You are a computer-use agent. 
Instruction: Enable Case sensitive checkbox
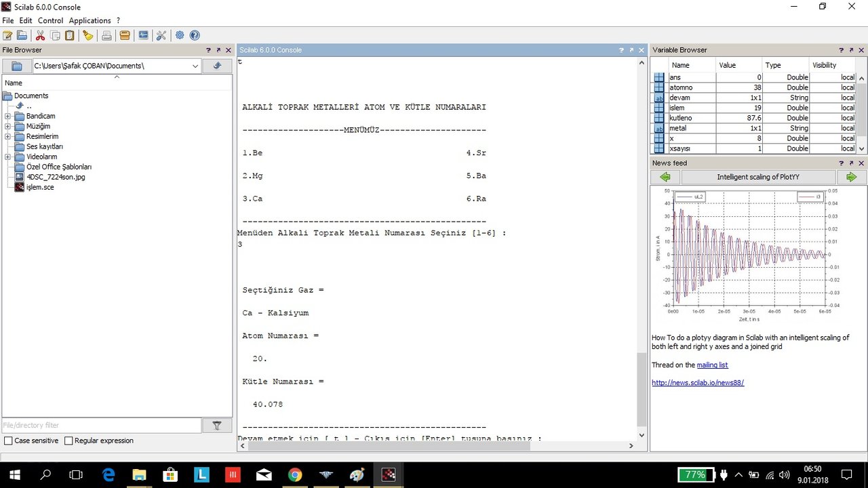pos(8,441)
